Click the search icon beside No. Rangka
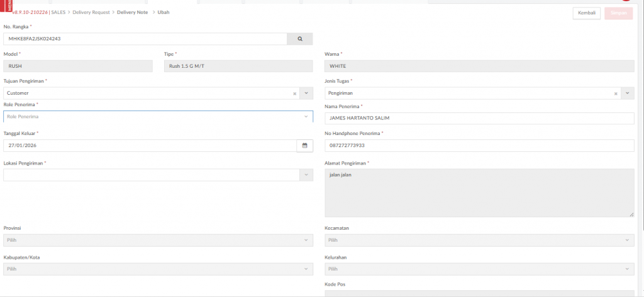Screen dimensions: 644x297 [300, 39]
